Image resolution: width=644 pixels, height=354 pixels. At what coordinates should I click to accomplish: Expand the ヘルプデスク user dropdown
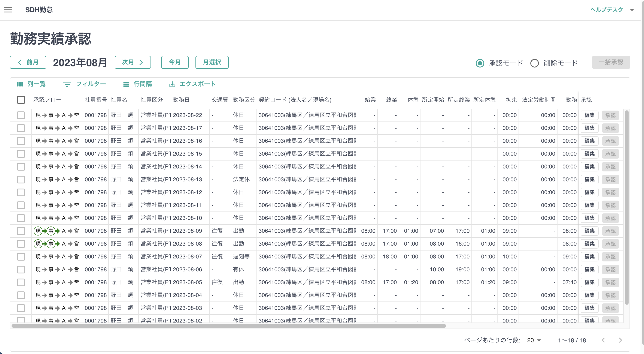(632, 10)
